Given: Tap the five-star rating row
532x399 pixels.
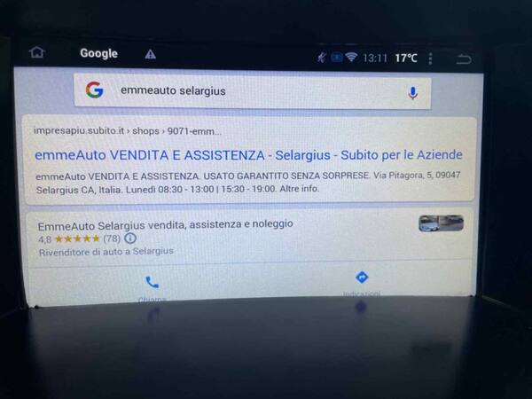Looking at the screenshot, I should [77, 239].
